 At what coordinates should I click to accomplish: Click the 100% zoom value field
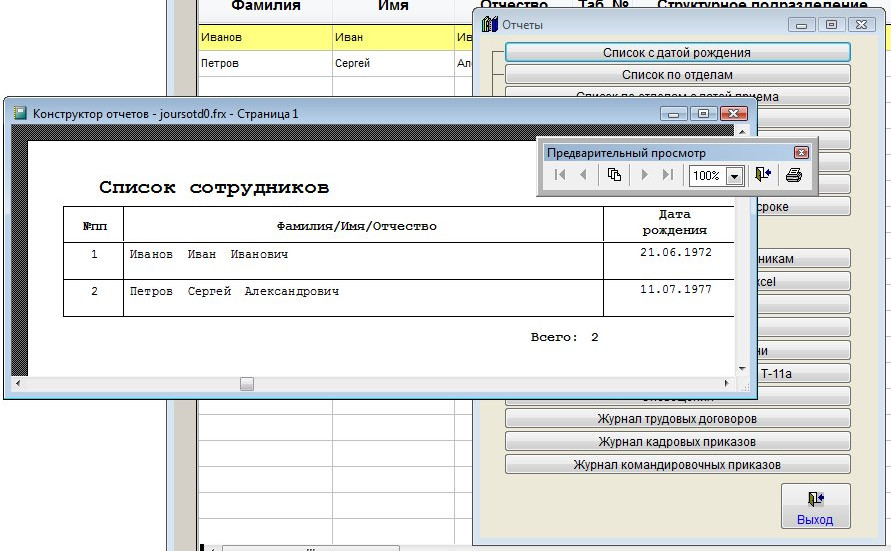tap(707, 176)
